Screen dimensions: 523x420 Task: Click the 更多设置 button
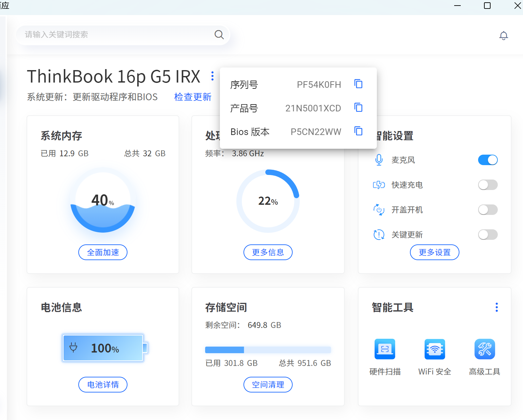coord(435,252)
